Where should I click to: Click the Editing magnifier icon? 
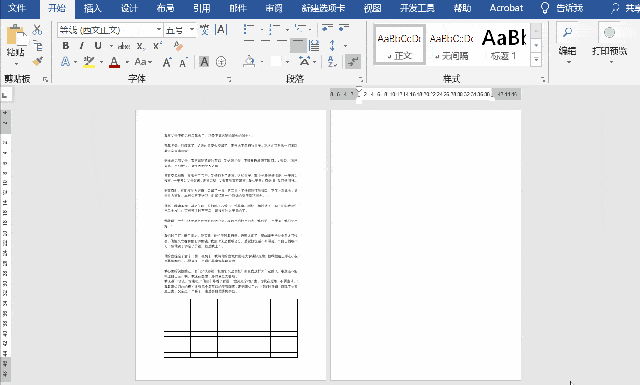click(x=567, y=32)
